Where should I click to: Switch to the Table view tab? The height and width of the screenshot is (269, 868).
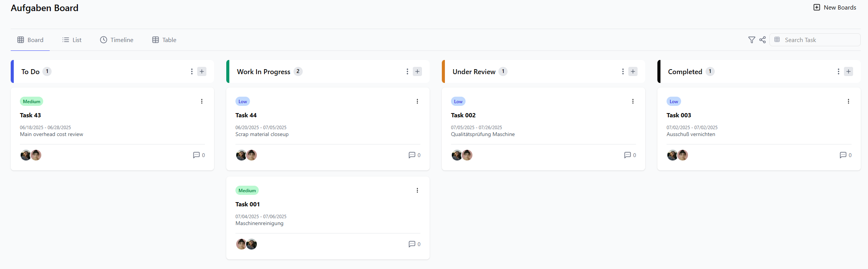(x=164, y=40)
